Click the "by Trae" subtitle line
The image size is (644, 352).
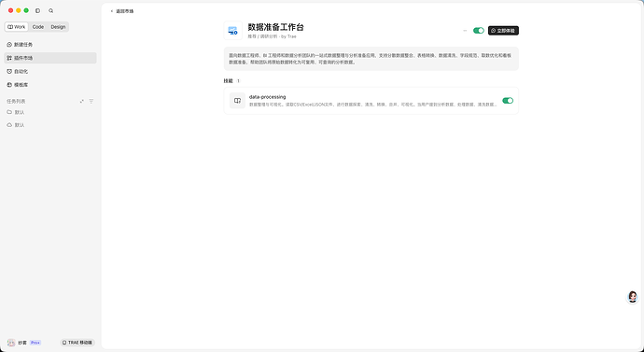[x=272, y=36]
